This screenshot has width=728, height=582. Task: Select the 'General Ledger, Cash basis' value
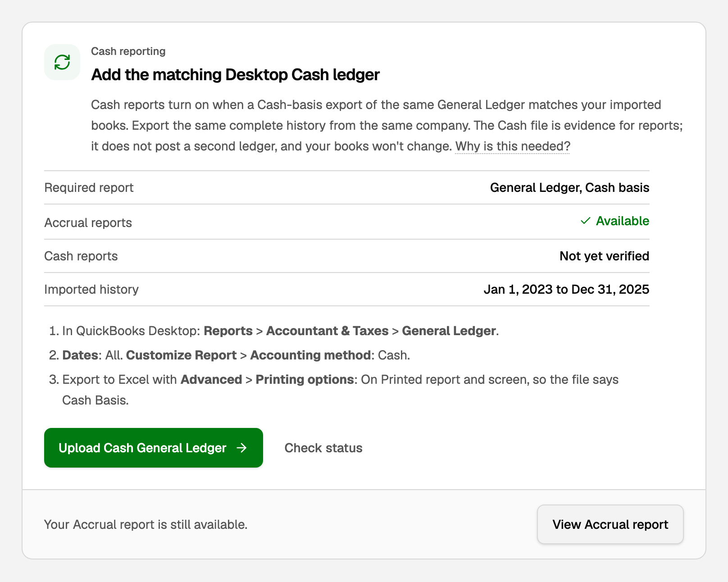click(569, 187)
